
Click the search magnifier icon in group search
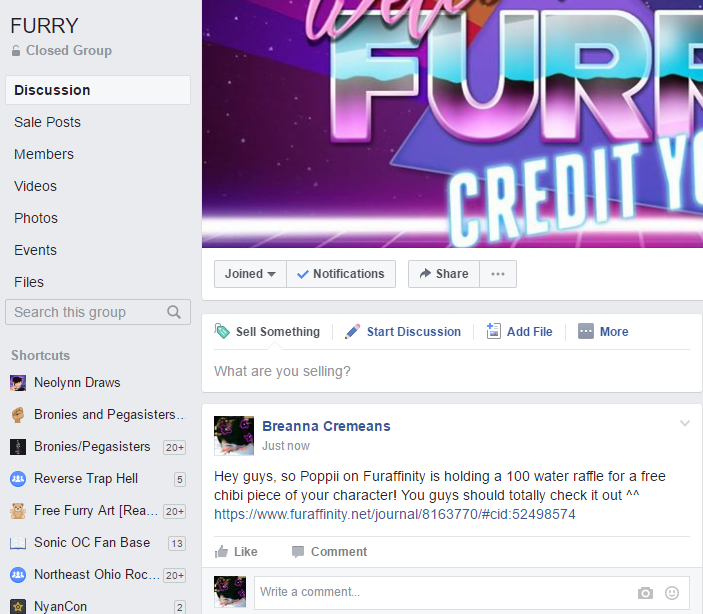[x=174, y=312]
